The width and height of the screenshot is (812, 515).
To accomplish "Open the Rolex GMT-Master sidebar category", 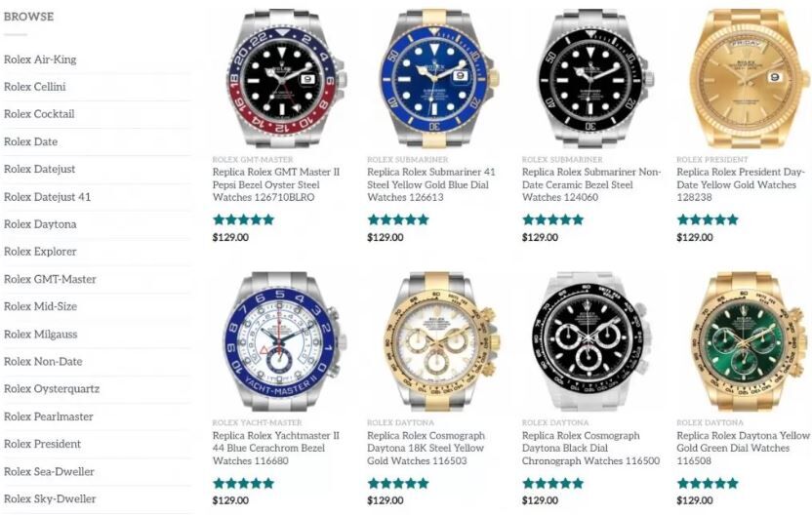I will [50, 279].
